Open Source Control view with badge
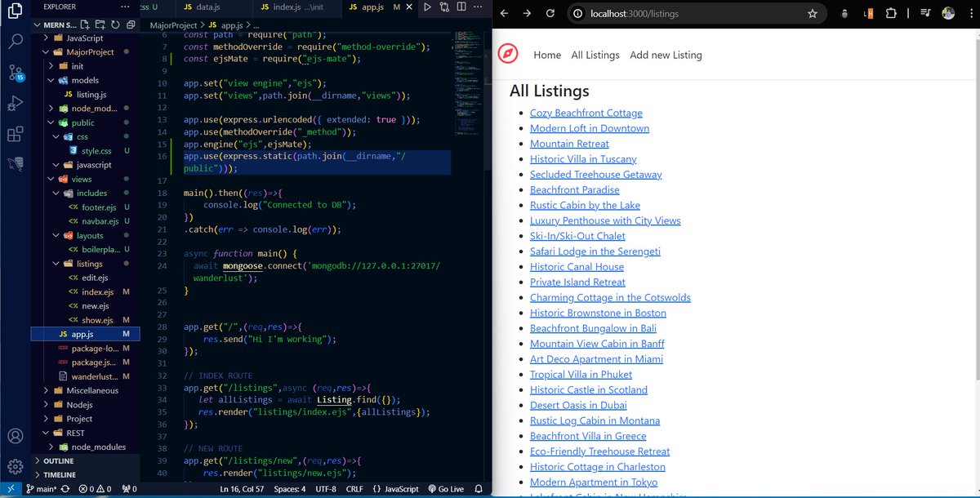 pyautogui.click(x=15, y=72)
